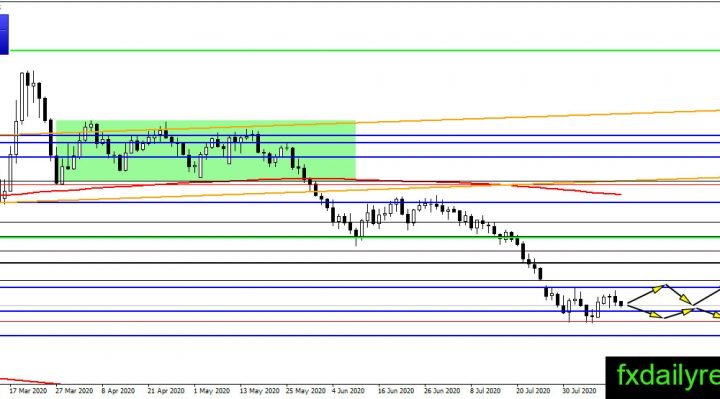Click the 25 May 2020 axis label
720x399 pixels.
(305, 391)
